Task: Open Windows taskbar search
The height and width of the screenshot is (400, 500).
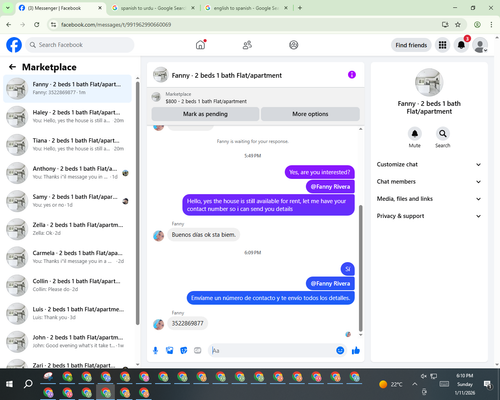Action: pyautogui.click(x=28, y=384)
